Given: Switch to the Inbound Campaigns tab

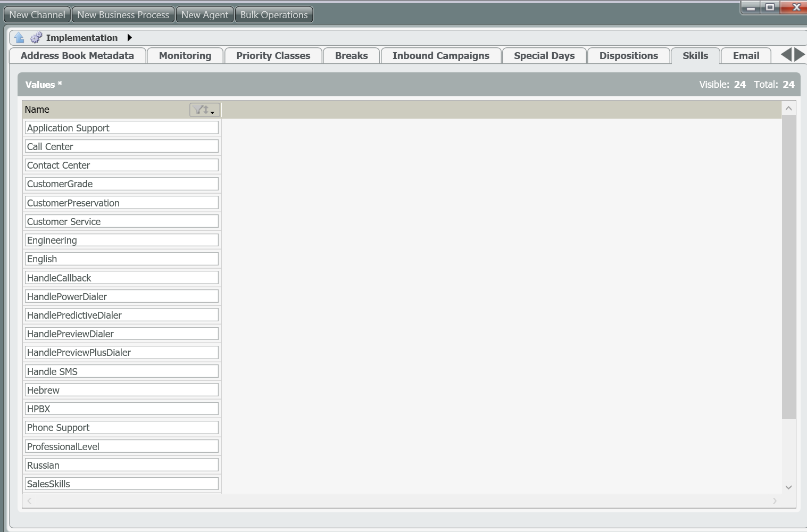Looking at the screenshot, I should coord(440,56).
